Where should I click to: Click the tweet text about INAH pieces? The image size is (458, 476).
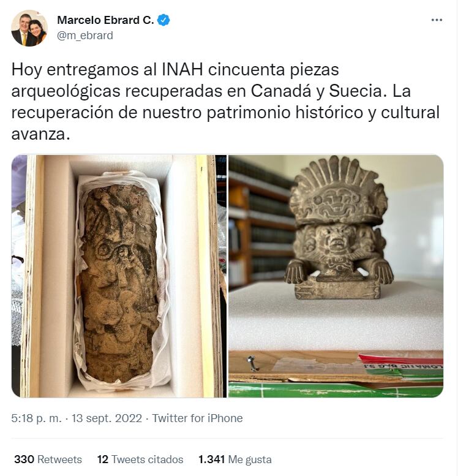(225, 102)
